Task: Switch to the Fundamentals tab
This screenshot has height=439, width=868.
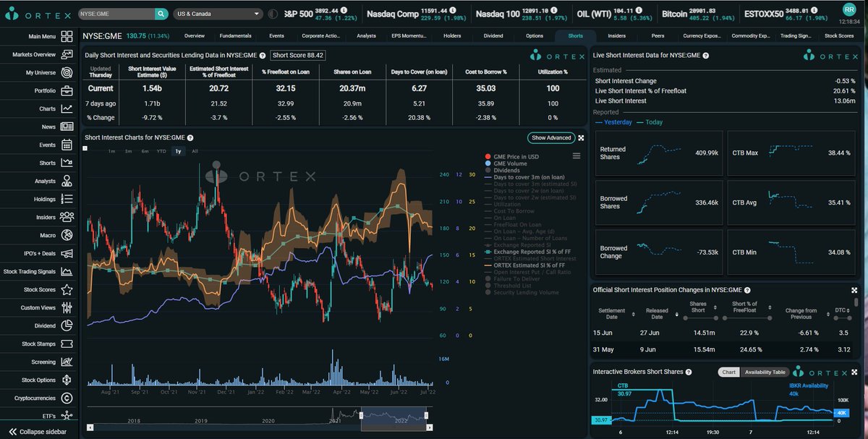Action: (x=237, y=35)
